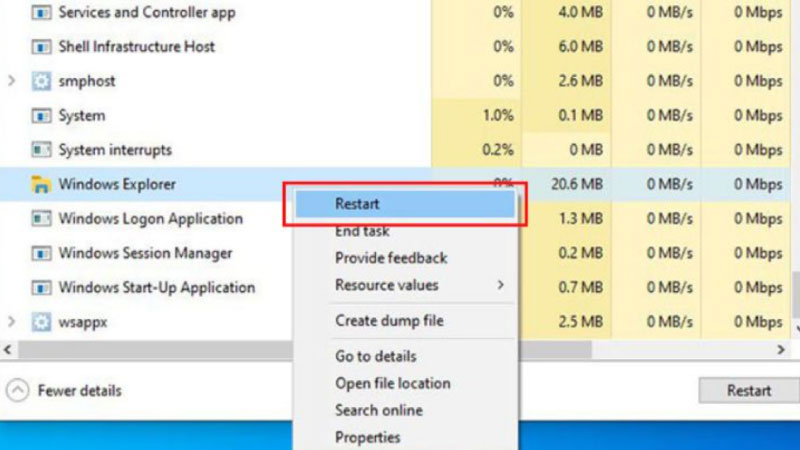The width and height of the screenshot is (800, 450).
Task: Click the 4.0 MB memory value
Action: point(581,12)
